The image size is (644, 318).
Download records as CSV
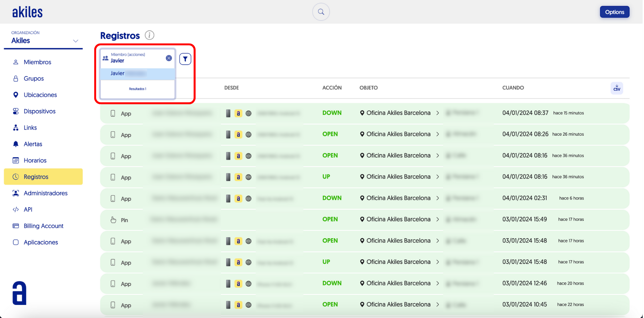616,88
